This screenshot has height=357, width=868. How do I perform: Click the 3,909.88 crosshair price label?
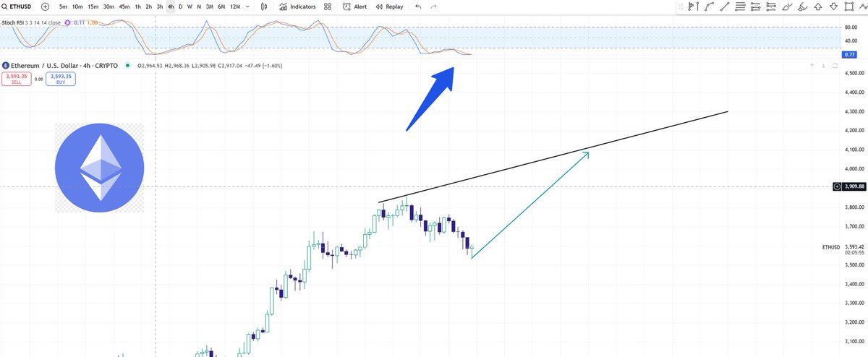855,186
